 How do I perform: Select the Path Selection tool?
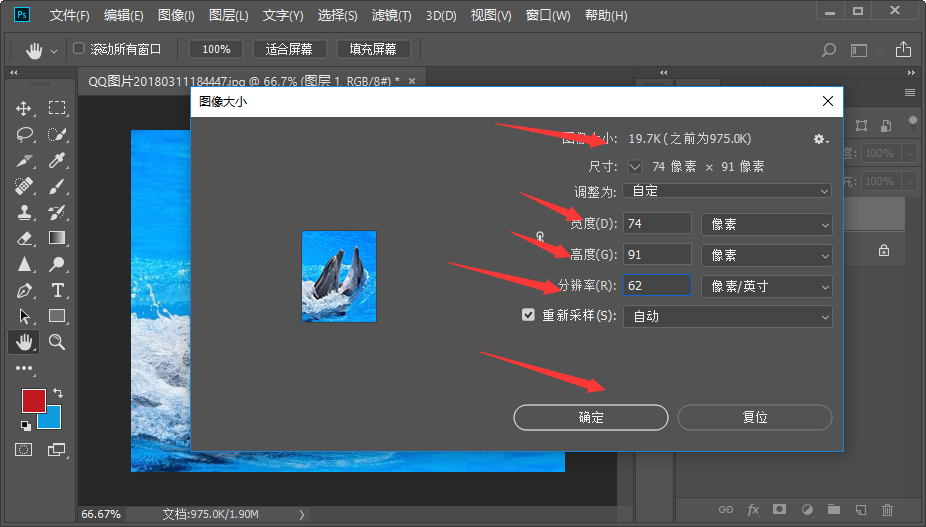pos(24,316)
